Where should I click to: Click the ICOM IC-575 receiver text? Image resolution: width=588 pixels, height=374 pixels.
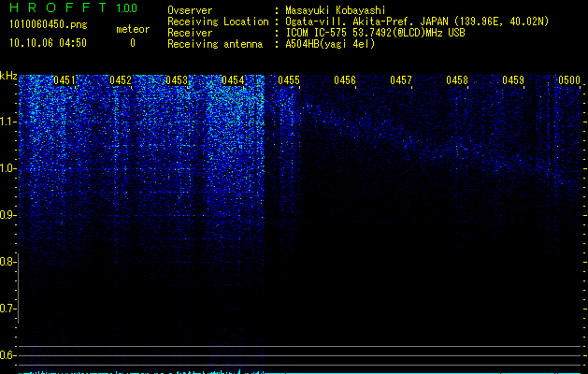tap(375, 33)
